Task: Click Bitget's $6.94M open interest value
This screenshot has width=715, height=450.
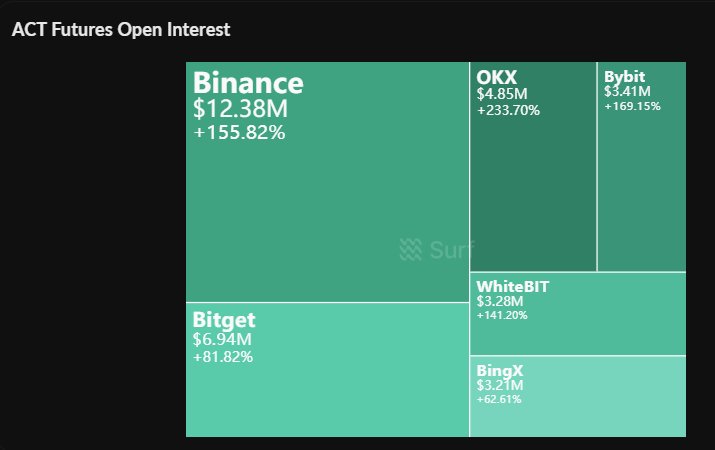Action: [218, 340]
